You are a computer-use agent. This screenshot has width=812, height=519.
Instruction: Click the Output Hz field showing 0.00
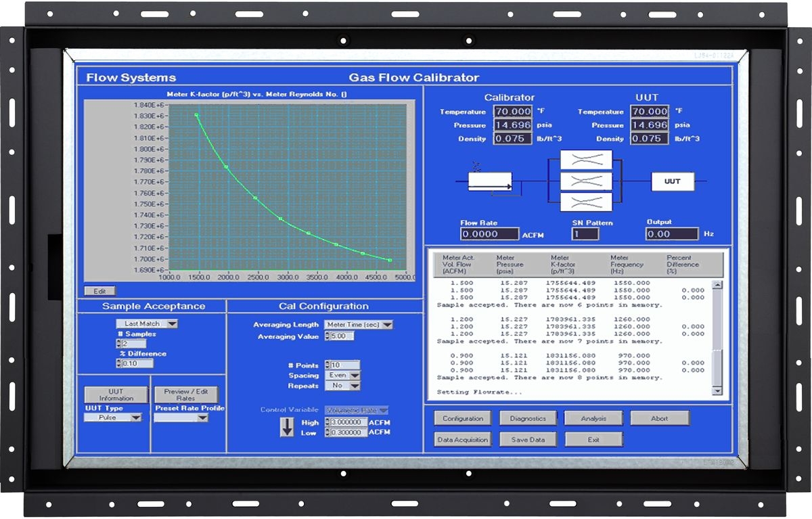672,234
